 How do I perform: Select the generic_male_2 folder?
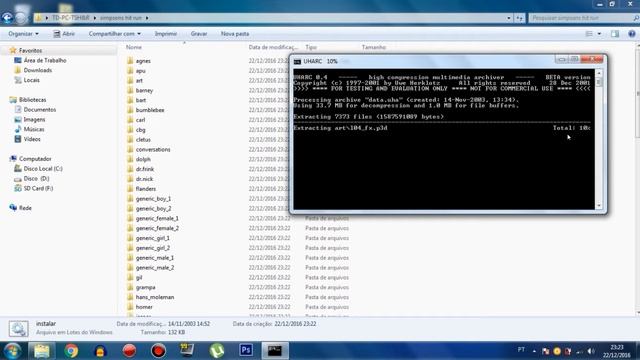155,268
